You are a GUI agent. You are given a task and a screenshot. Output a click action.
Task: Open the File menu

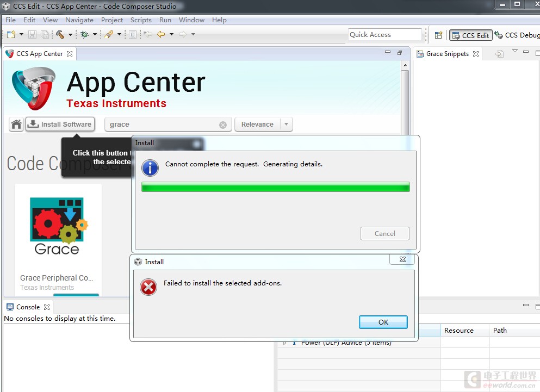[x=10, y=20]
